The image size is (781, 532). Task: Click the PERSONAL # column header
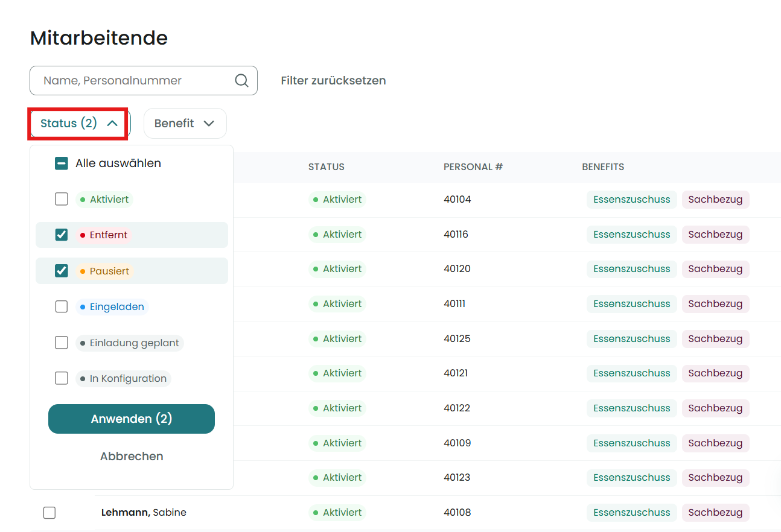coord(473,167)
